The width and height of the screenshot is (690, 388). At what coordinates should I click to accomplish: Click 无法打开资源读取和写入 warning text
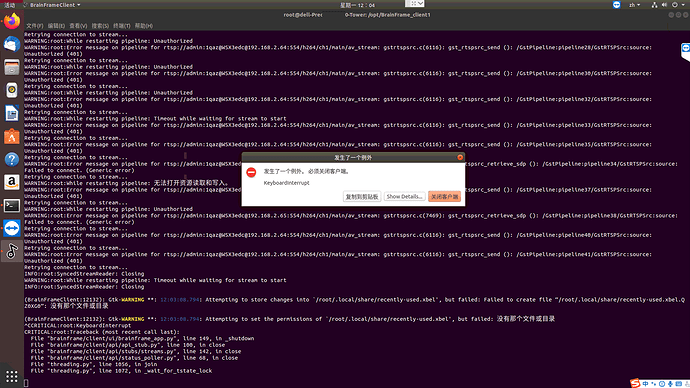191,183
